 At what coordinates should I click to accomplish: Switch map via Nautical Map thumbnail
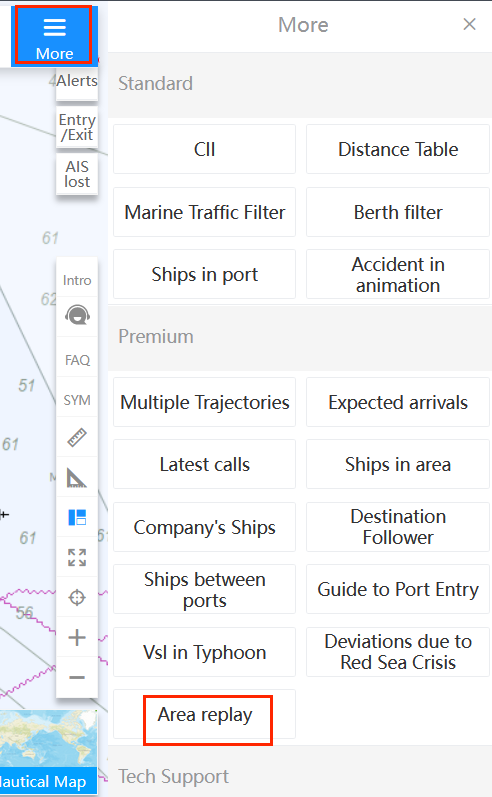[x=49, y=753]
